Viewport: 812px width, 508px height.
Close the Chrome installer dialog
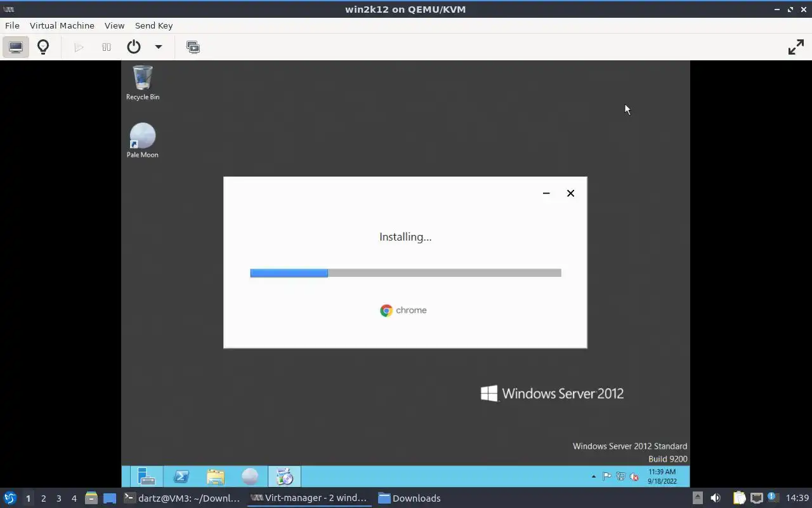pyautogui.click(x=570, y=193)
